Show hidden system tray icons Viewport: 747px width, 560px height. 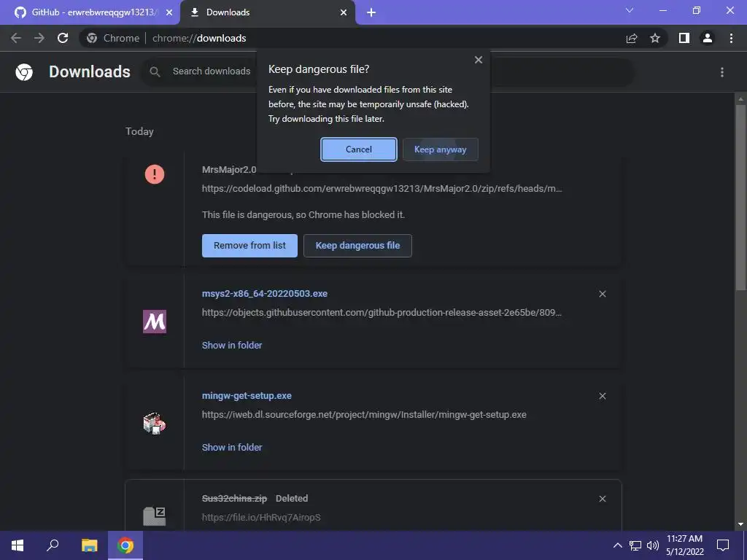tap(617, 545)
